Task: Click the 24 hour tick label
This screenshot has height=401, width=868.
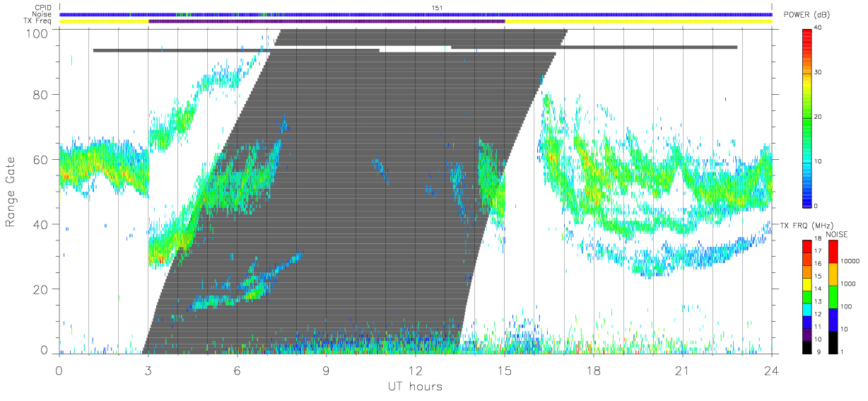Action: coord(772,370)
